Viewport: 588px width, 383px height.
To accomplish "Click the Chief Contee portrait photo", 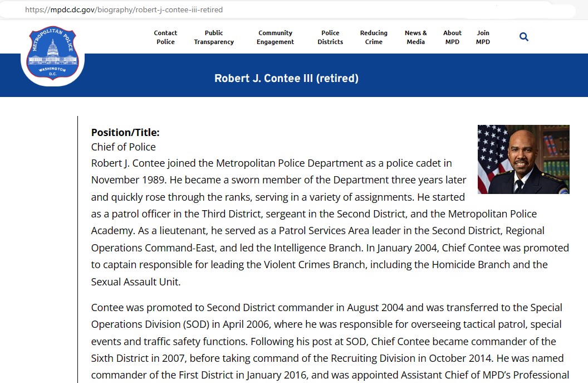I will coord(523,159).
